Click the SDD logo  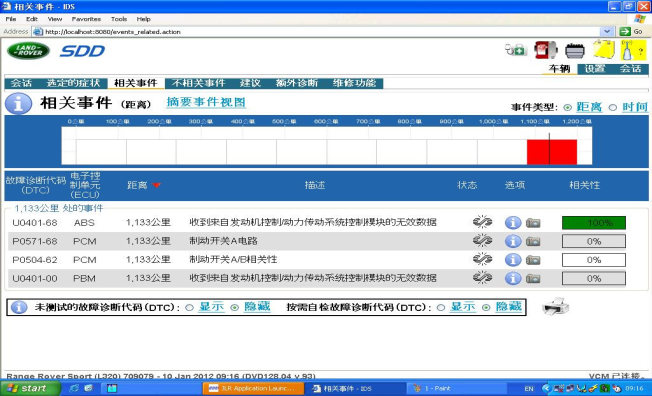(x=82, y=51)
